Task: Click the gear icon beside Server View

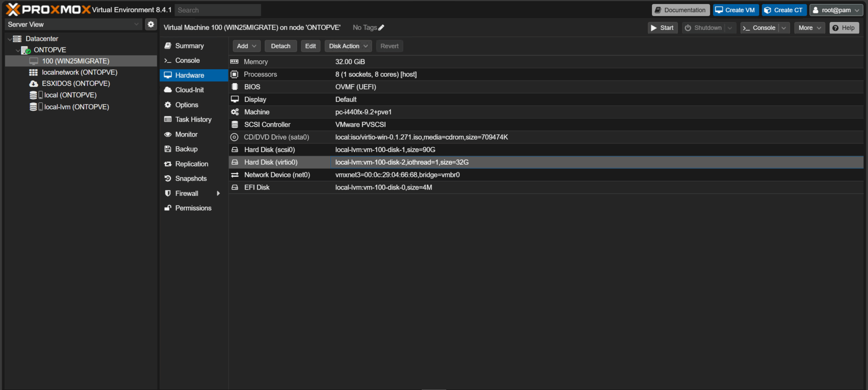Action: (x=151, y=24)
